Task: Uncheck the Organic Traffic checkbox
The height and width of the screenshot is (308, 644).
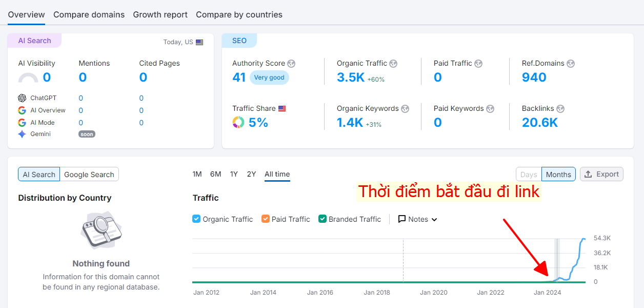Action: click(196, 219)
